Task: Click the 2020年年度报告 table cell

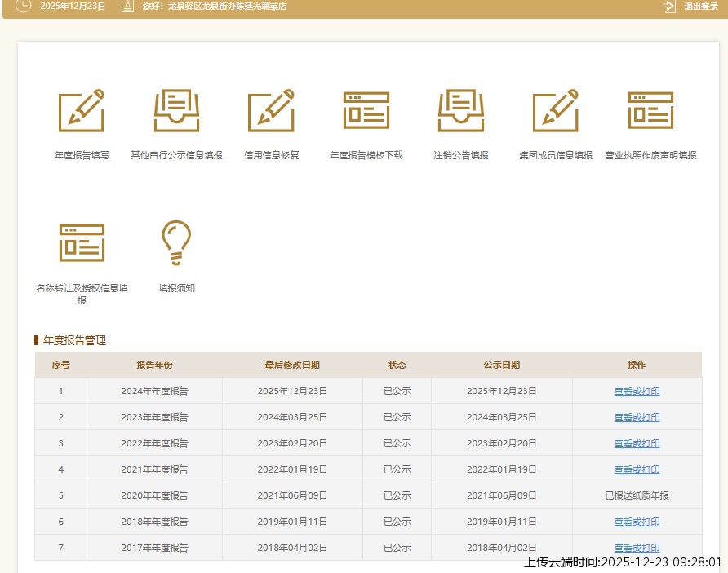Action: click(154, 495)
